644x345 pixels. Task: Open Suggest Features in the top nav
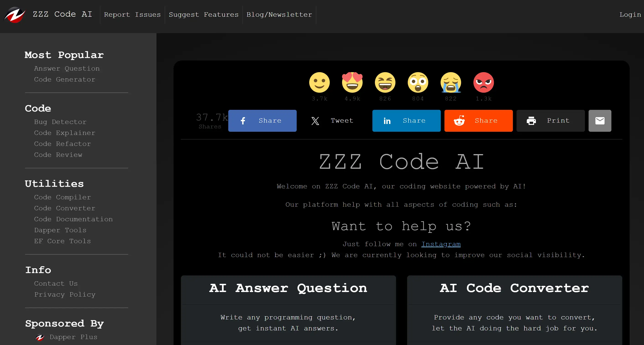[203, 15]
